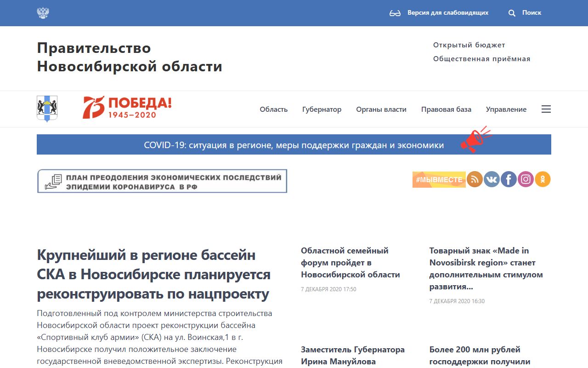Open 'Версия для слабовидящих' link

point(448,13)
